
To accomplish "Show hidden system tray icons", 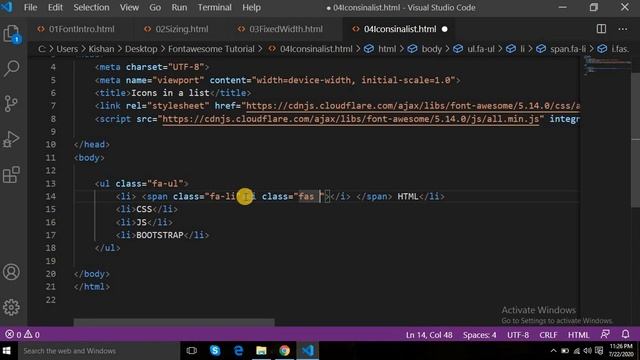I will coord(553,351).
